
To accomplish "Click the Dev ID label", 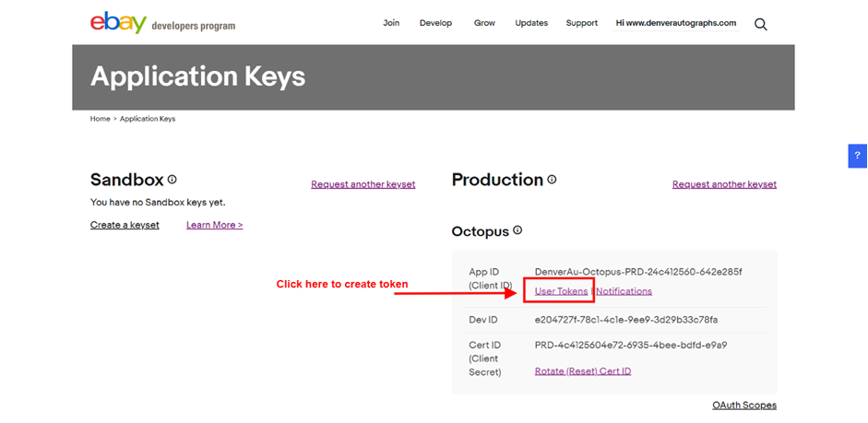I will tap(483, 320).
